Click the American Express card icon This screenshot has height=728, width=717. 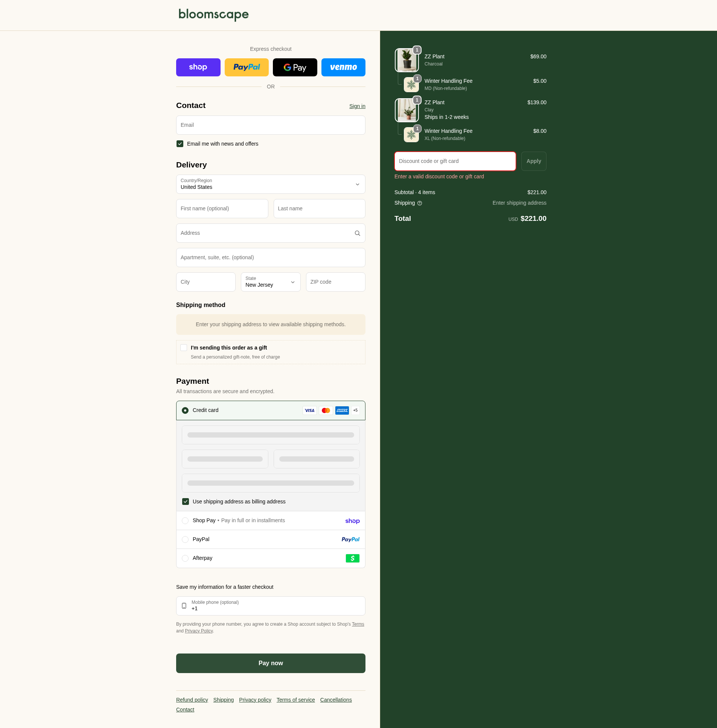[341, 410]
